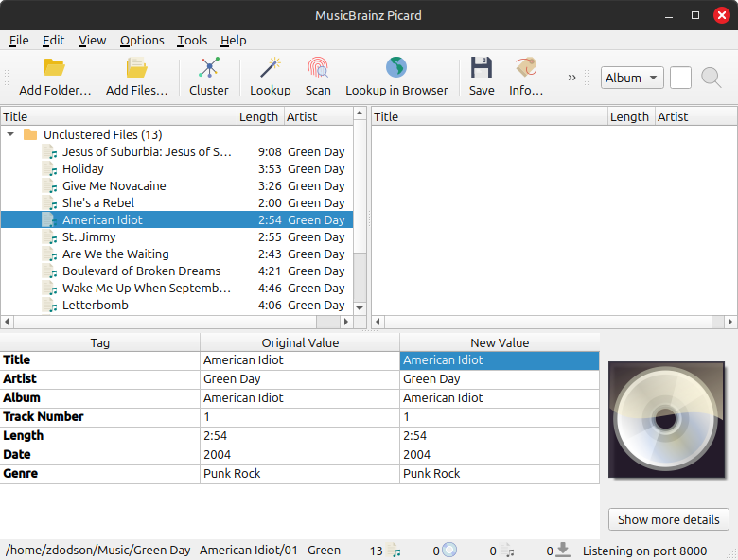Viewport: 738px width, 560px height.
Task: Click left pane Title column header
Action: click(118, 116)
